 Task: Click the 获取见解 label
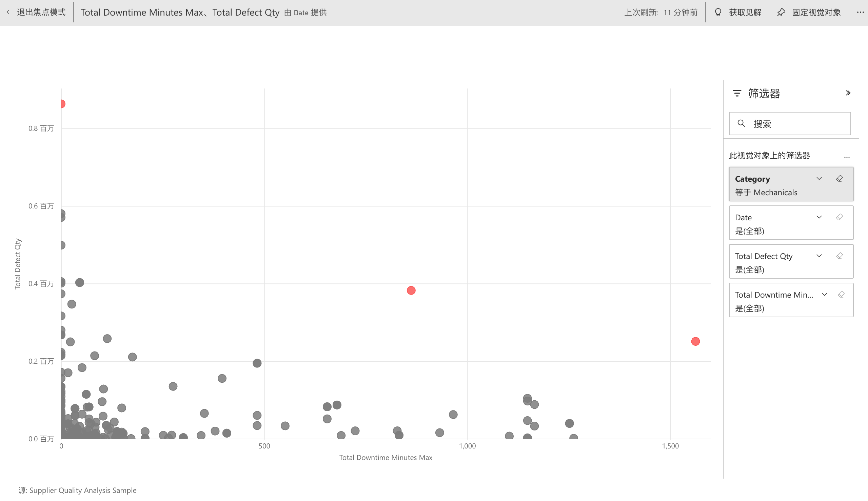[x=745, y=13]
